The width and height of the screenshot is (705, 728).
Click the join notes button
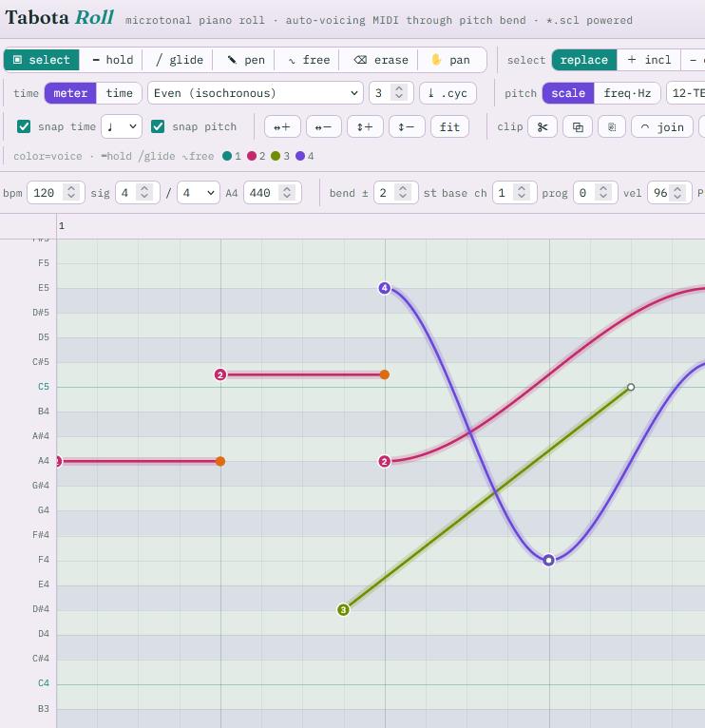[662, 126]
